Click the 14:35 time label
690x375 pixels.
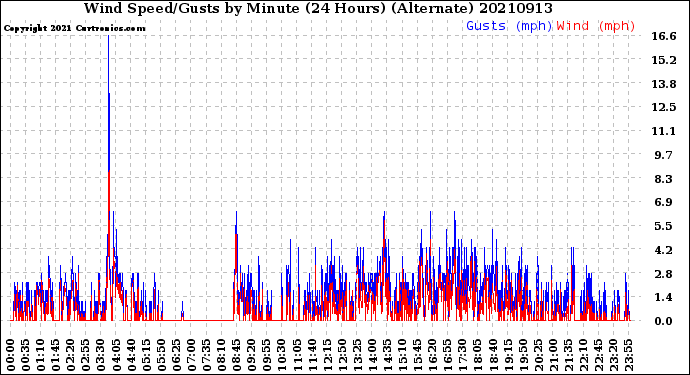(387, 355)
